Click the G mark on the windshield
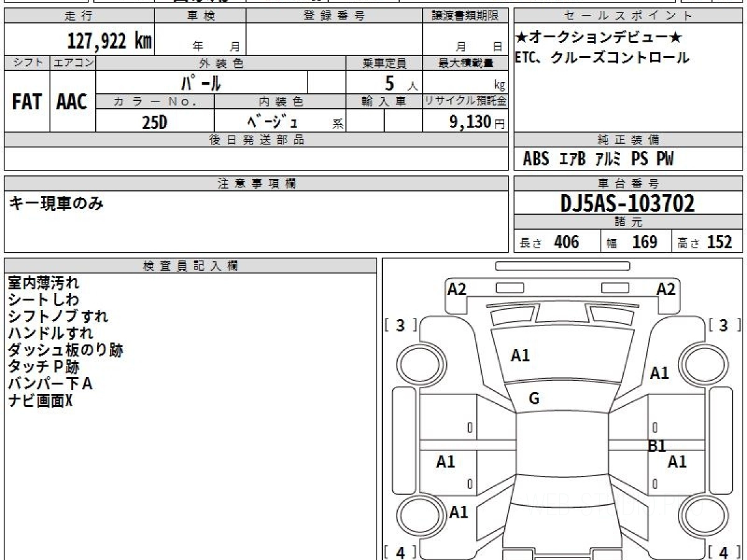Screen dimensions: 747x560 534,399
